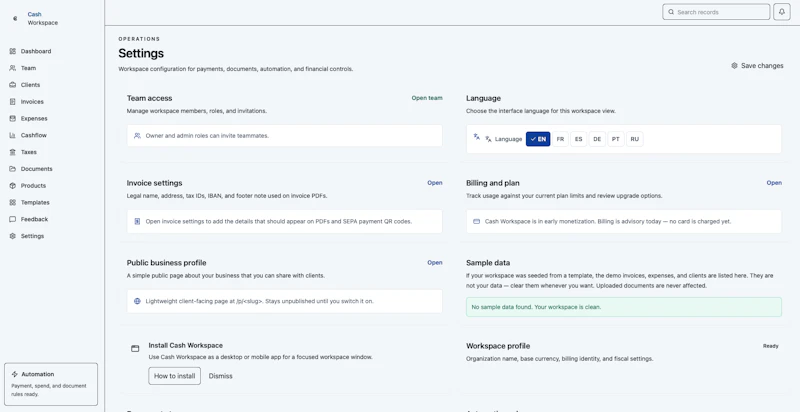This screenshot has width=800, height=412.
Task: Click the Team sidebar label
Action: (28, 68)
